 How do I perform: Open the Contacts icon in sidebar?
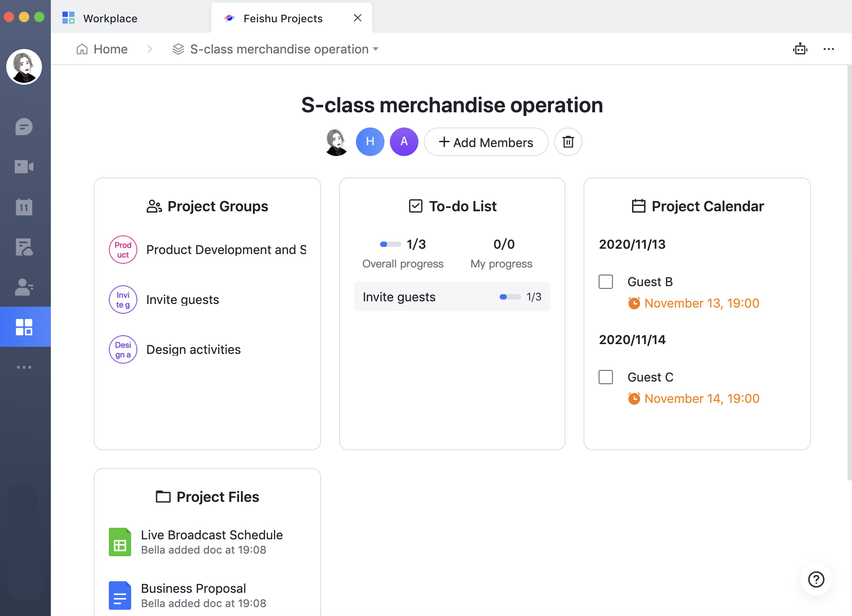tap(24, 287)
